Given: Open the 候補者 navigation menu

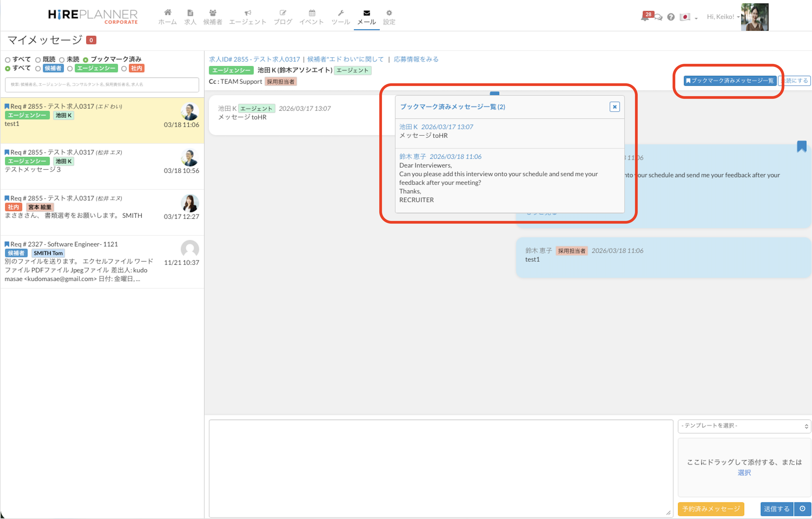Looking at the screenshot, I should 213,17.
